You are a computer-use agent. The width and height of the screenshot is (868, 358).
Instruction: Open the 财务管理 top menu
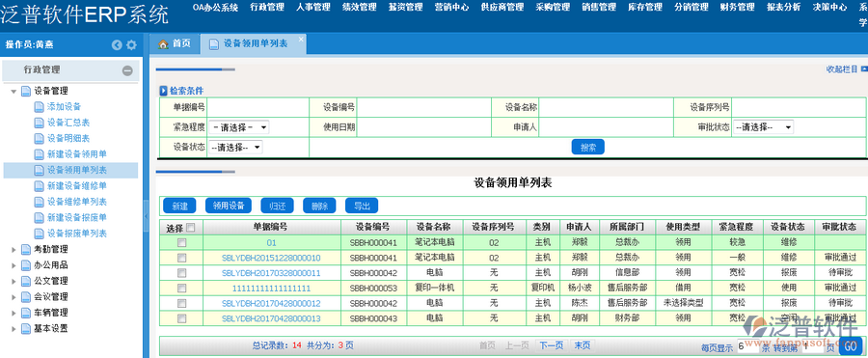(738, 7)
